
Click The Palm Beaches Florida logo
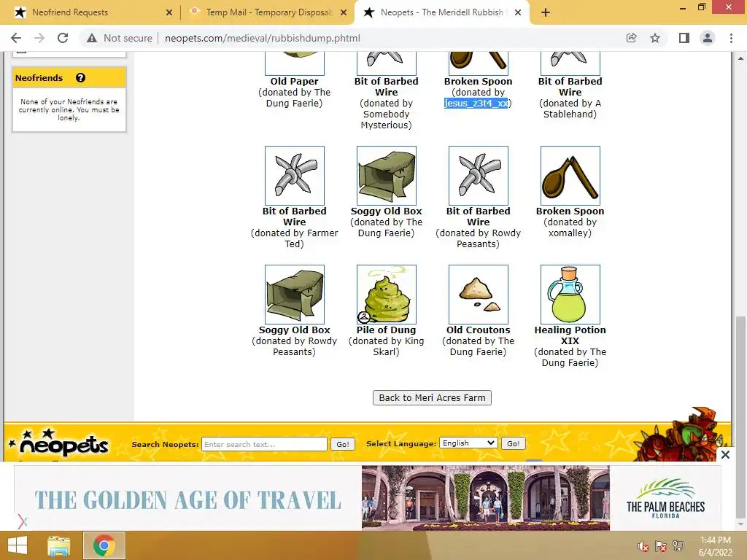point(665,499)
